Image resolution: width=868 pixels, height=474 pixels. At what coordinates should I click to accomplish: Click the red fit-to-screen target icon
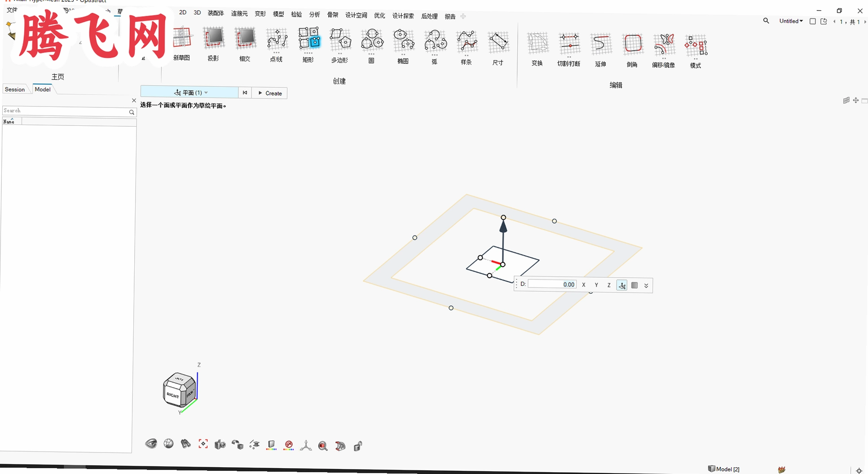coord(203,444)
